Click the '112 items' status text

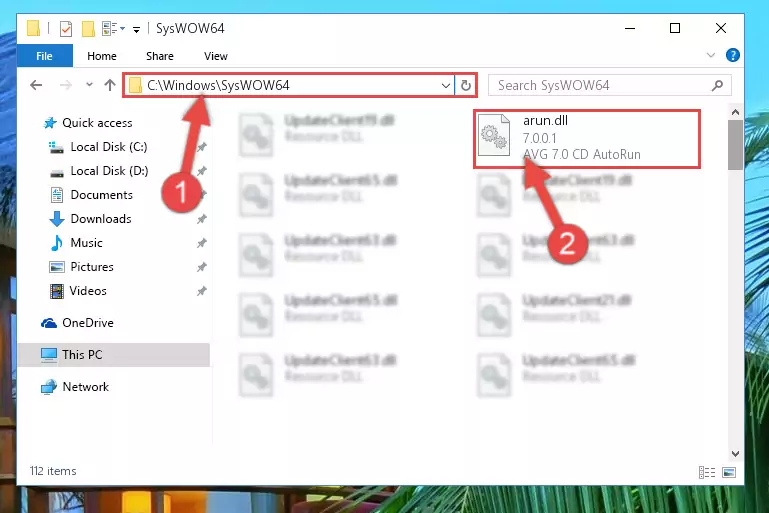tap(53, 471)
